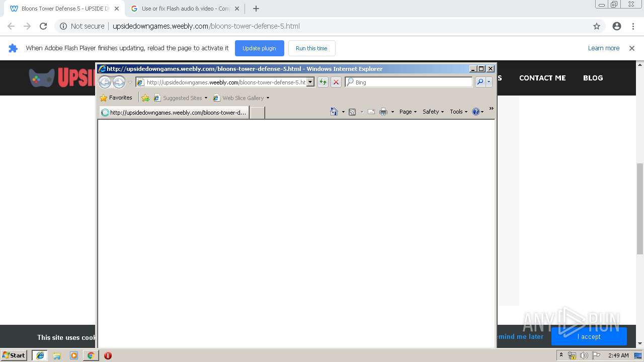Expand the IE address bar dropdown

coord(310,82)
